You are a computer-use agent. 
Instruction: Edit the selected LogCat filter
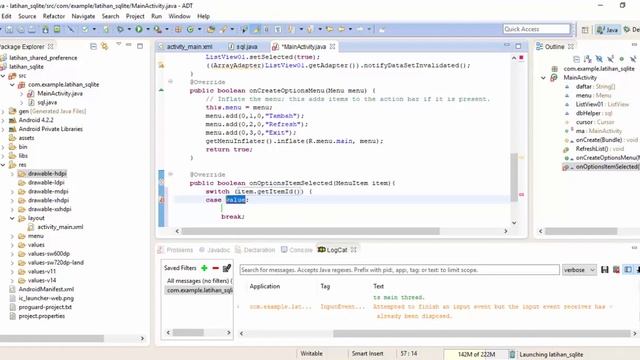[227, 268]
